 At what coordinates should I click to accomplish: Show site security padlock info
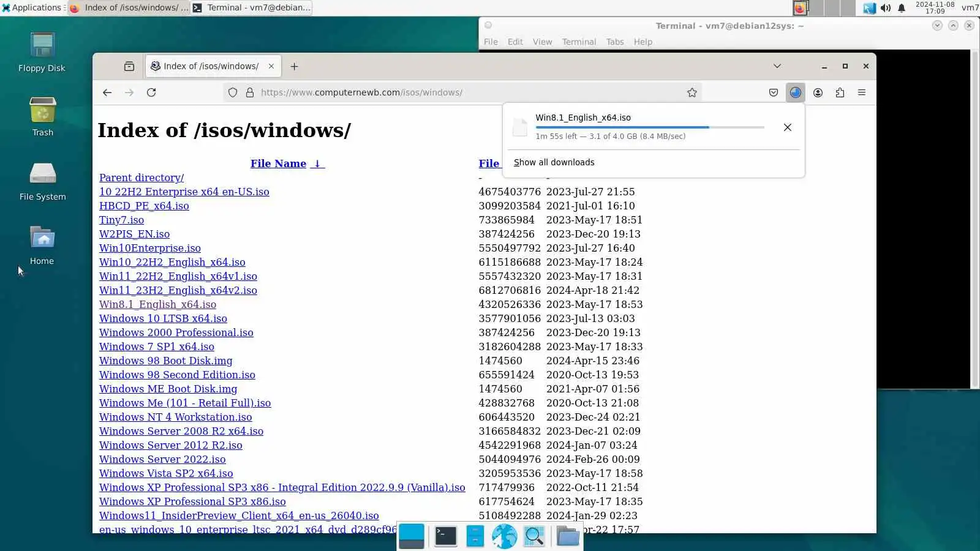(250, 92)
